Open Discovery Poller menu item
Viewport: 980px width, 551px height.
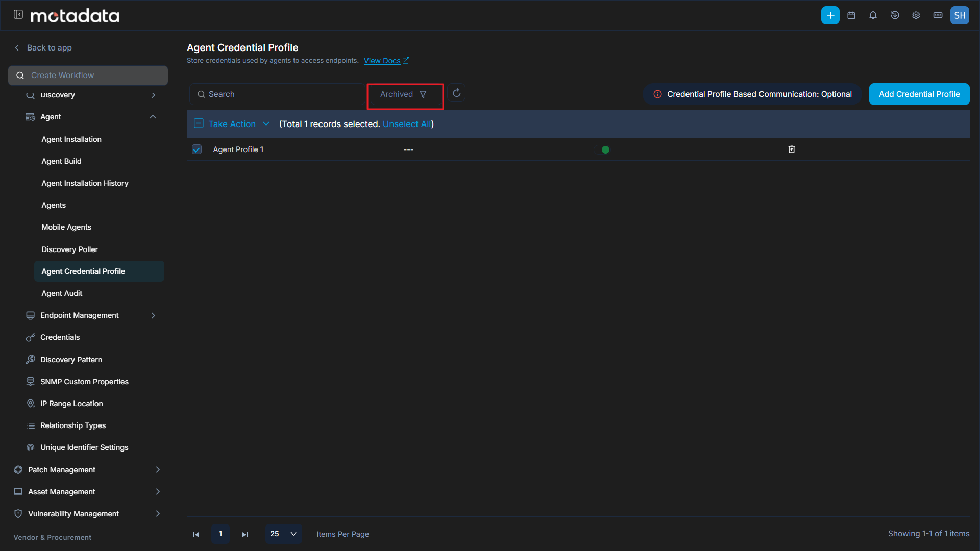(69, 249)
